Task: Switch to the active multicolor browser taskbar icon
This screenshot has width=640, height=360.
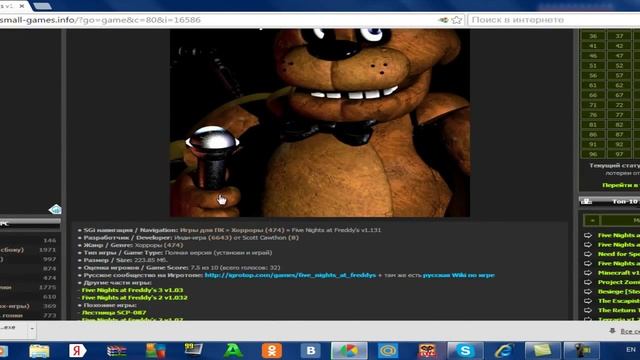Action: click(x=349, y=351)
